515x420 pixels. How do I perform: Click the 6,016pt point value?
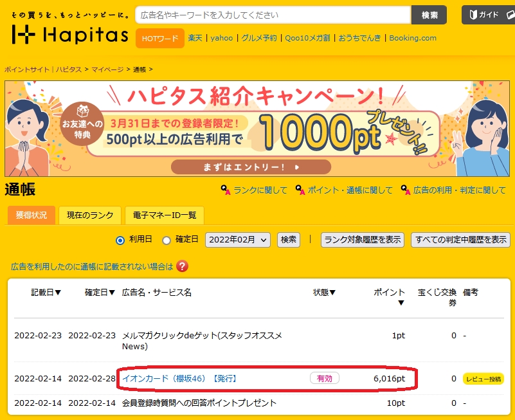click(x=389, y=379)
